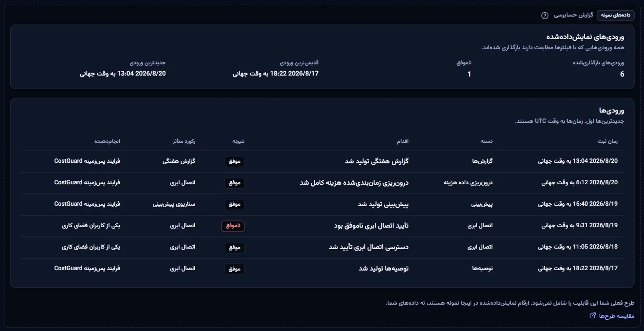The height and width of the screenshot is (331, 644).
Task: Select the timestamp 2026/8/18 11:05
Action: (x=578, y=248)
